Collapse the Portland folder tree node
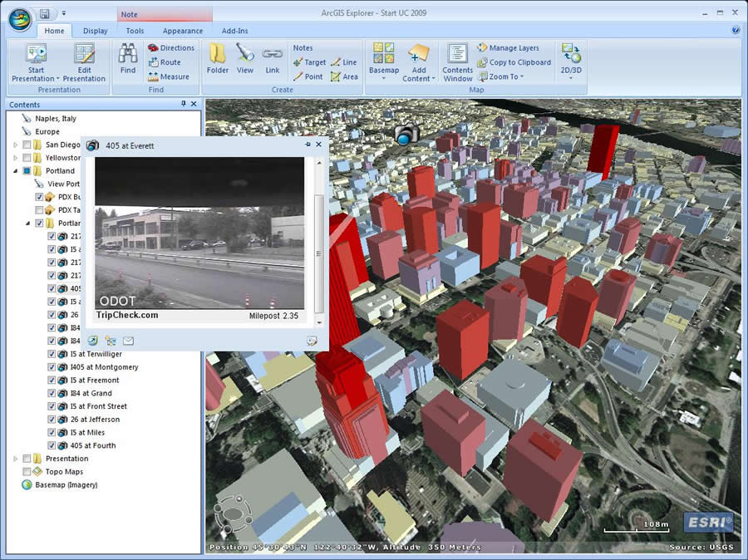 [15, 171]
